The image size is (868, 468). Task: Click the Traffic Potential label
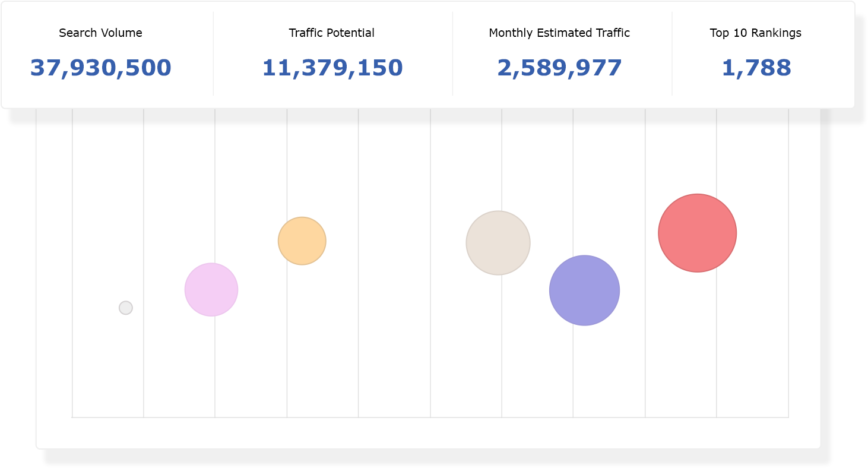[331, 33]
